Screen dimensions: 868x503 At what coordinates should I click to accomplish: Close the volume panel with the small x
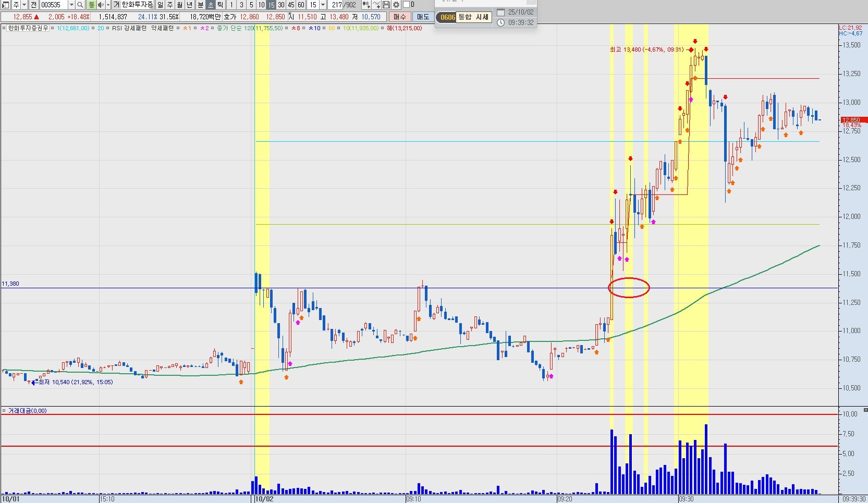(865, 411)
